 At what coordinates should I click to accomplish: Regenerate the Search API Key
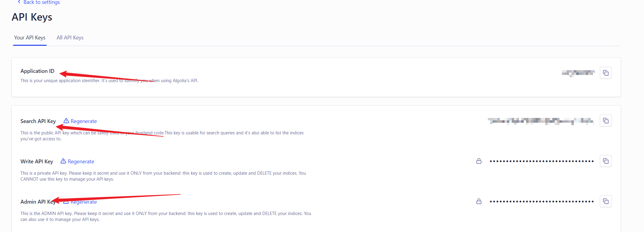click(84, 121)
